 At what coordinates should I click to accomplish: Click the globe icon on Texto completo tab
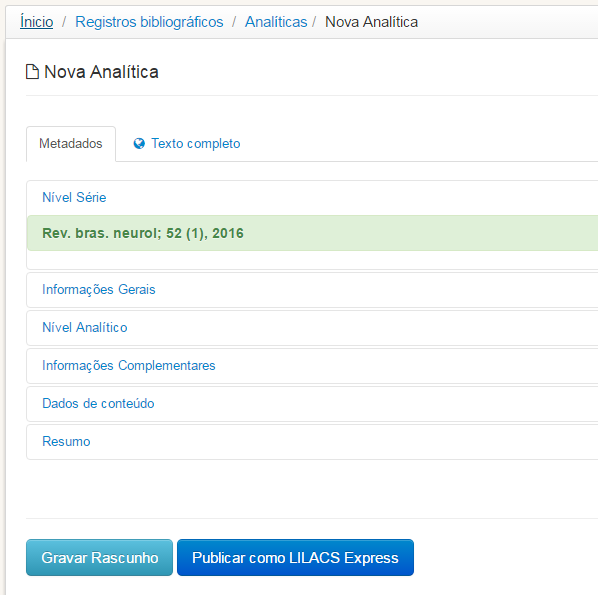click(139, 143)
